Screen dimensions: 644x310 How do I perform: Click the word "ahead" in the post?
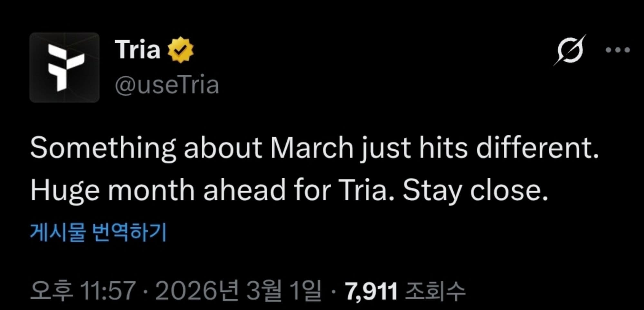244,190
